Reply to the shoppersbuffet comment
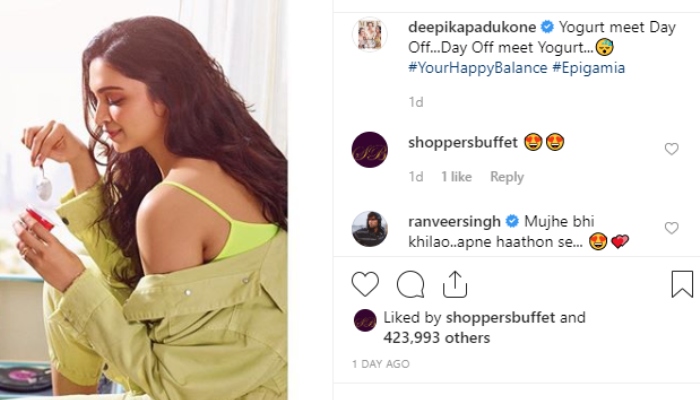700x400 pixels. point(506,177)
